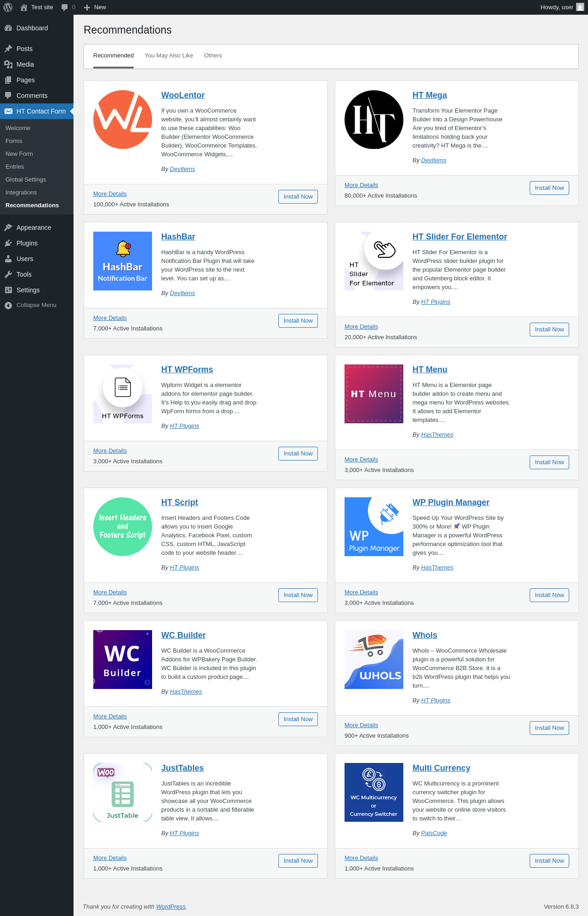The height and width of the screenshot is (916, 588).
Task: Open More Details for HT Menu
Action: click(361, 460)
